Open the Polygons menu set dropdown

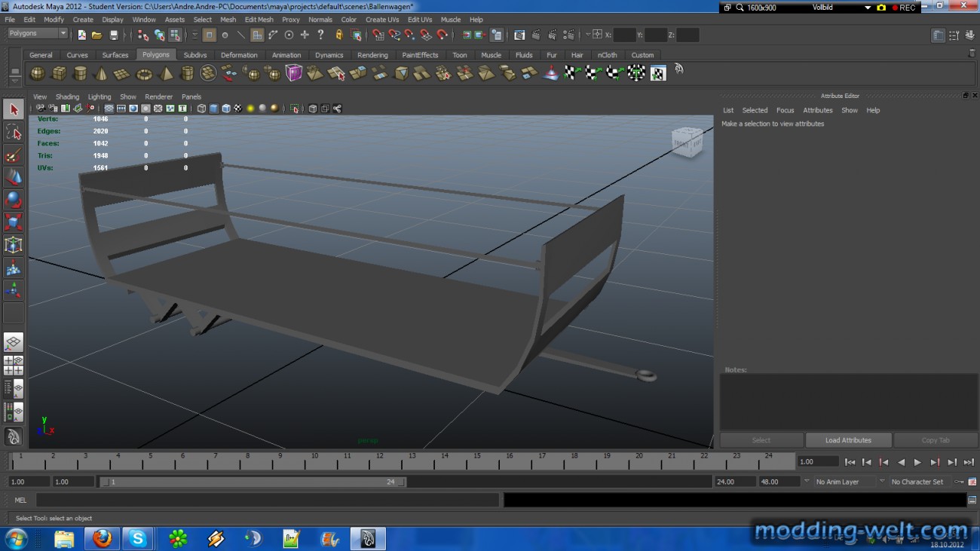point(38,33)
